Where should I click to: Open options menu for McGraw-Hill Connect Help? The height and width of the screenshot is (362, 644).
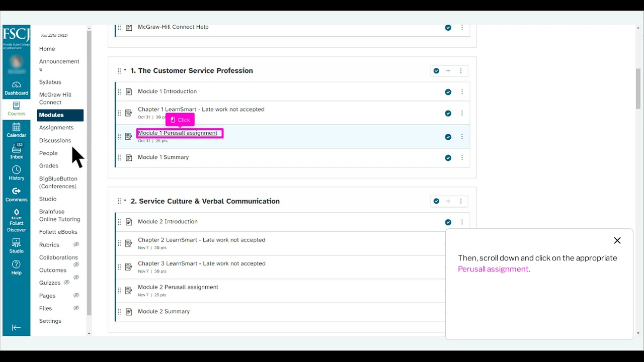(x=462, y=28)
